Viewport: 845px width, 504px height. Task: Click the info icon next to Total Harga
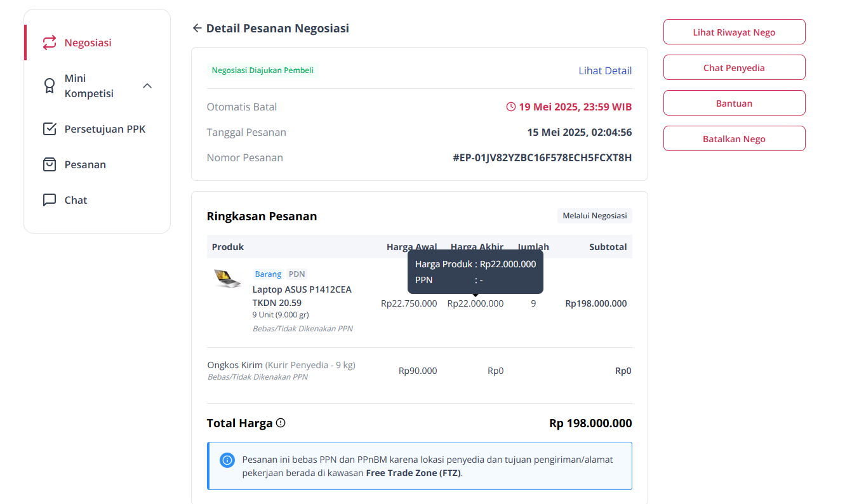pyautogui.click(x=281, y=423)
